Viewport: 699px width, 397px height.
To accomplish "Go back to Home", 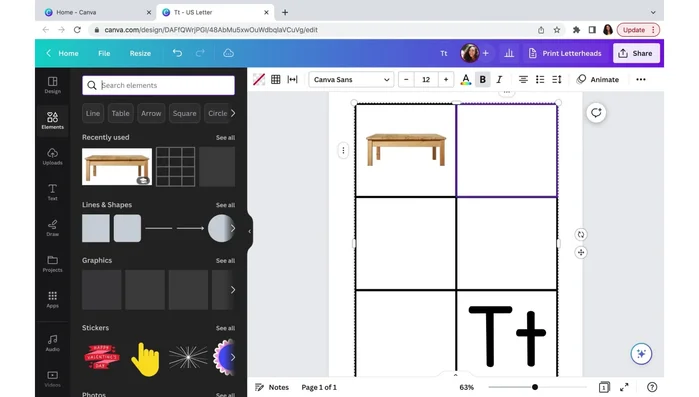I will 62,53.
